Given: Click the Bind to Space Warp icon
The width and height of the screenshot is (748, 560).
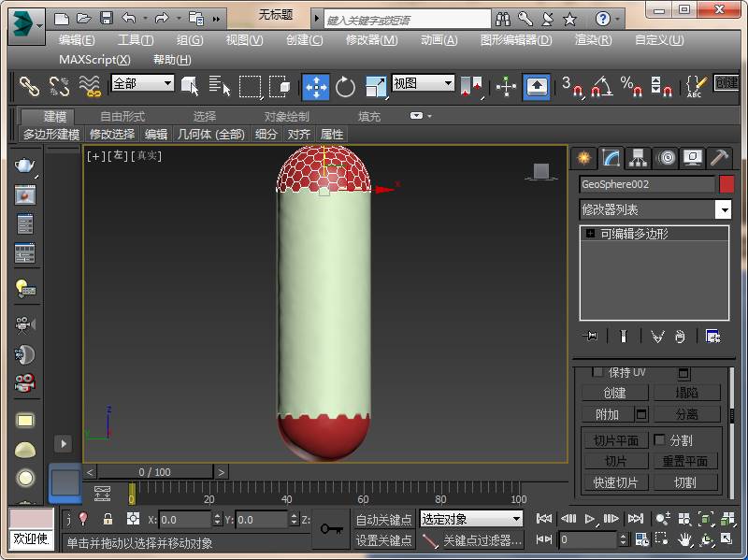Looking at the screenshot, I should (x=90, y=86).
